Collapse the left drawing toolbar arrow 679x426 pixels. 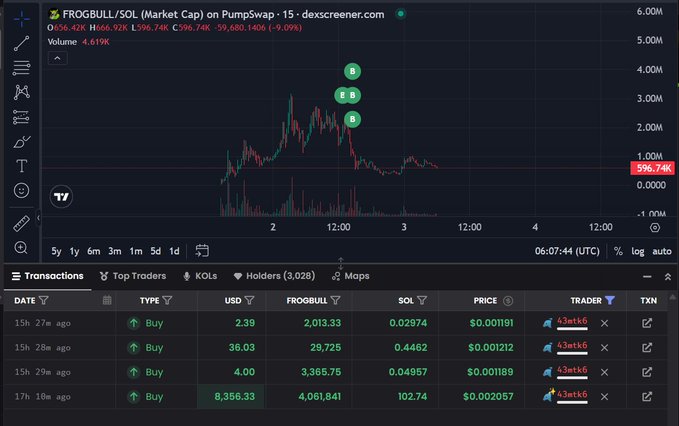coord(38,218)
